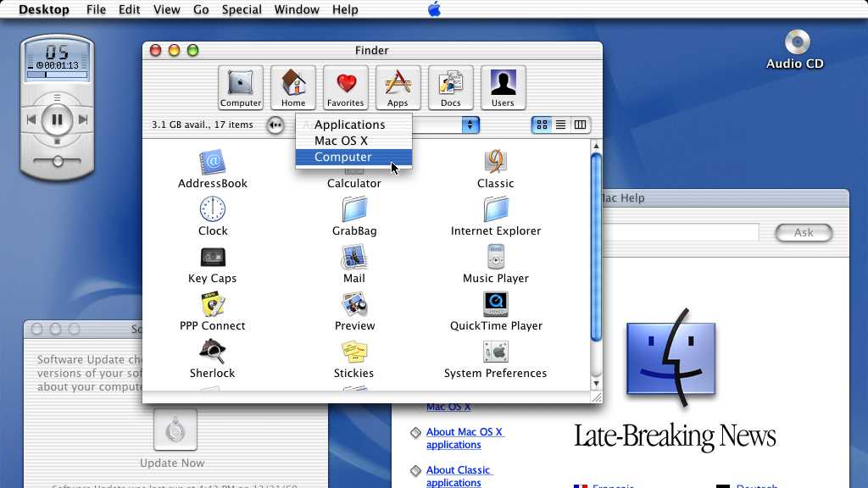Click the '3.1 GB avail., 17 items' status text
Screen dimensions: 868x488
[x=202, y=125]
